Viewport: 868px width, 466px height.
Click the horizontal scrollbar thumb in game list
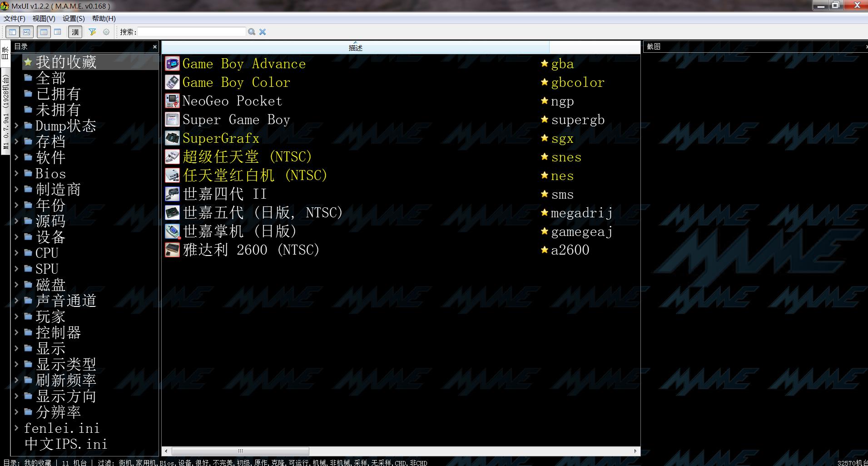click(240, 451)
